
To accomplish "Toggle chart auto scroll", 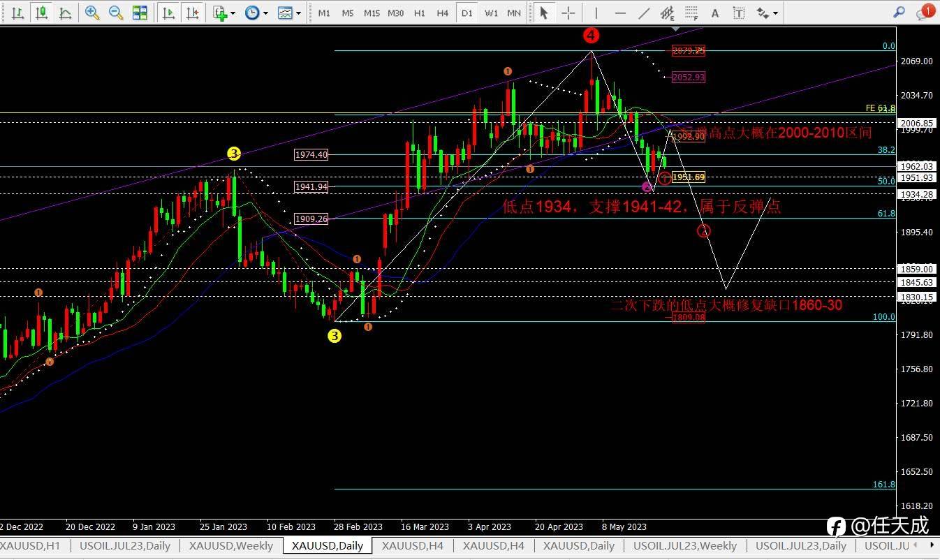I will [168, 13].
